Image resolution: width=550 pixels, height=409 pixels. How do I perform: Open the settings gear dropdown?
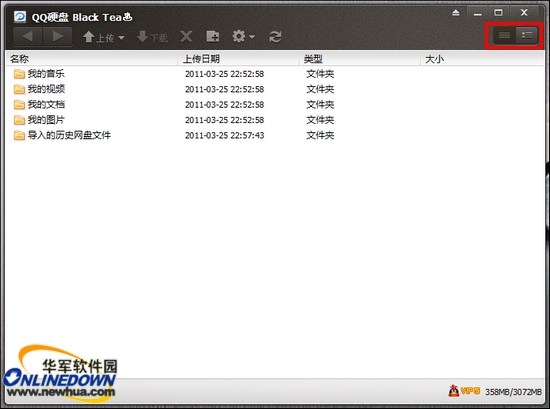coord(243,36)
